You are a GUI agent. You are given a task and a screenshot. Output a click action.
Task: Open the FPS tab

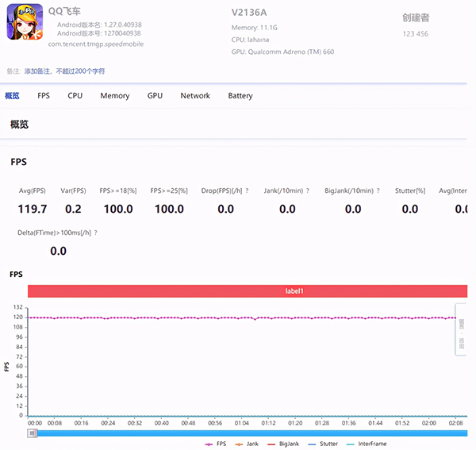coord(44,96)
